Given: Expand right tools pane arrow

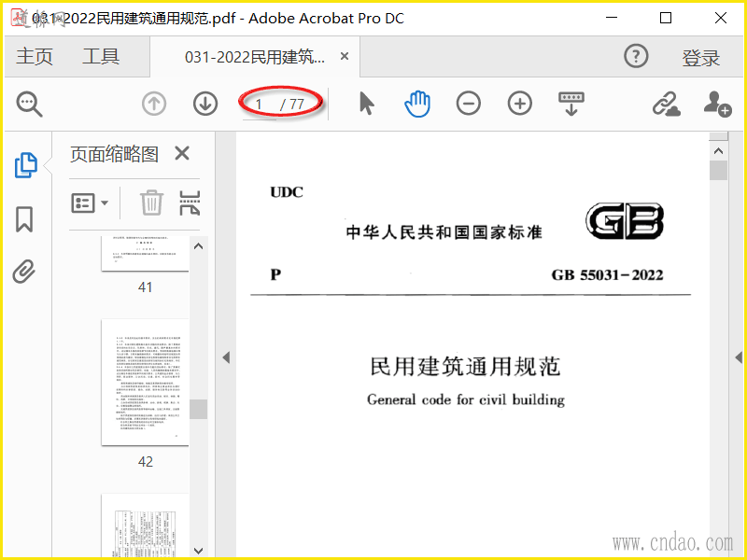Looking at the screenshot, I should click(739, 357).
